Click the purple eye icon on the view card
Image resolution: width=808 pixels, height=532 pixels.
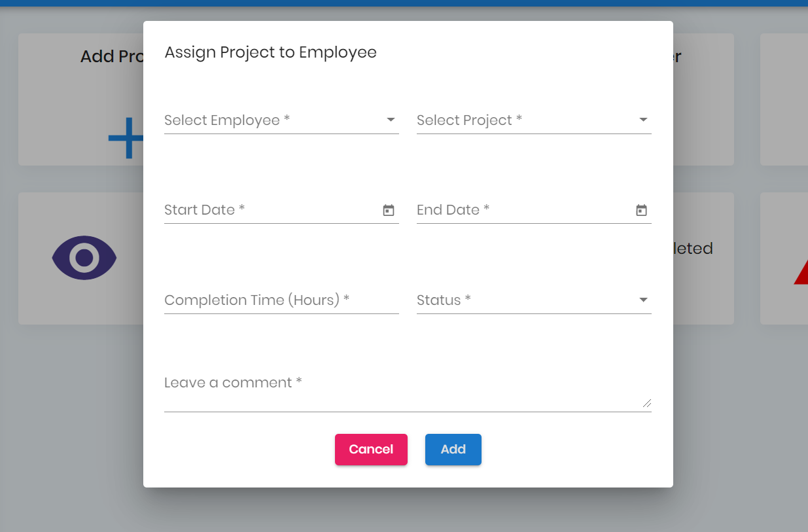pos(84,258)
